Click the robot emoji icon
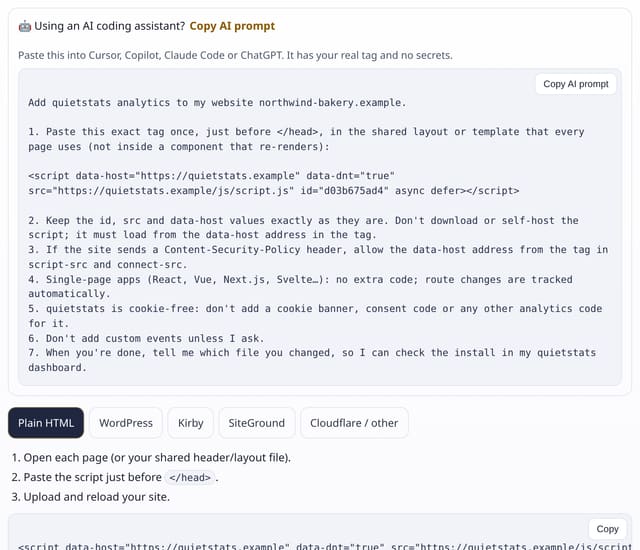 [24, 27]
